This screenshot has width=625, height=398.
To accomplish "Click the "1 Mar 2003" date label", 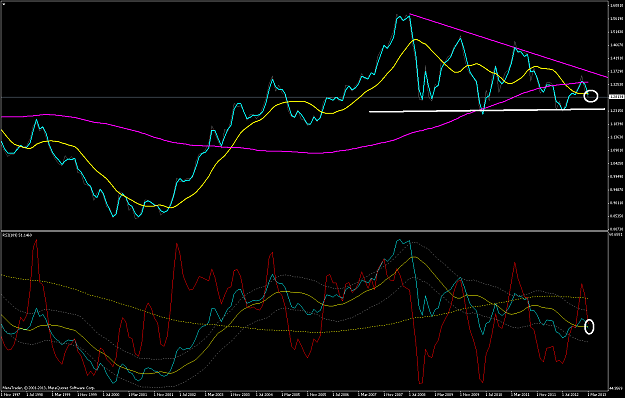I will click(x=213, y=394).
